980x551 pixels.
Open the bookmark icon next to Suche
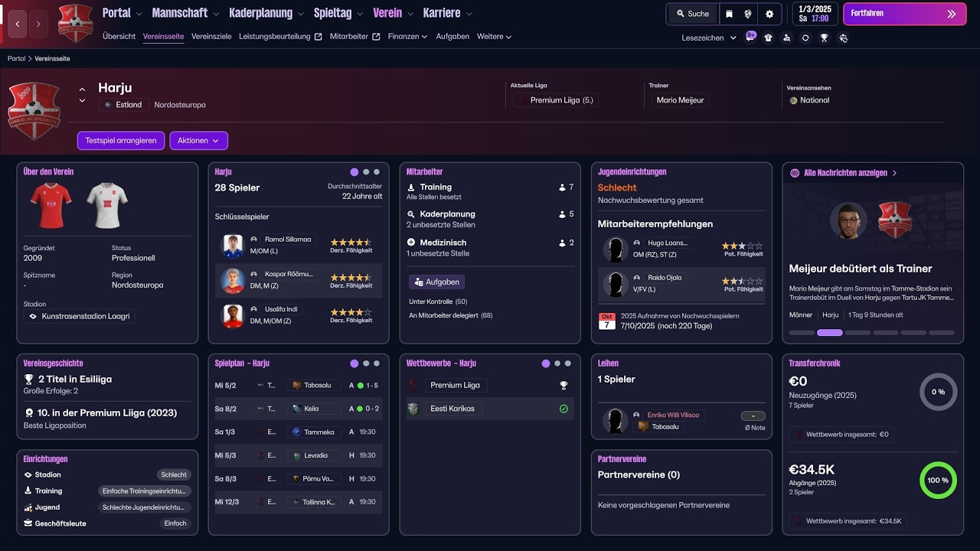[x=729, y=14]
